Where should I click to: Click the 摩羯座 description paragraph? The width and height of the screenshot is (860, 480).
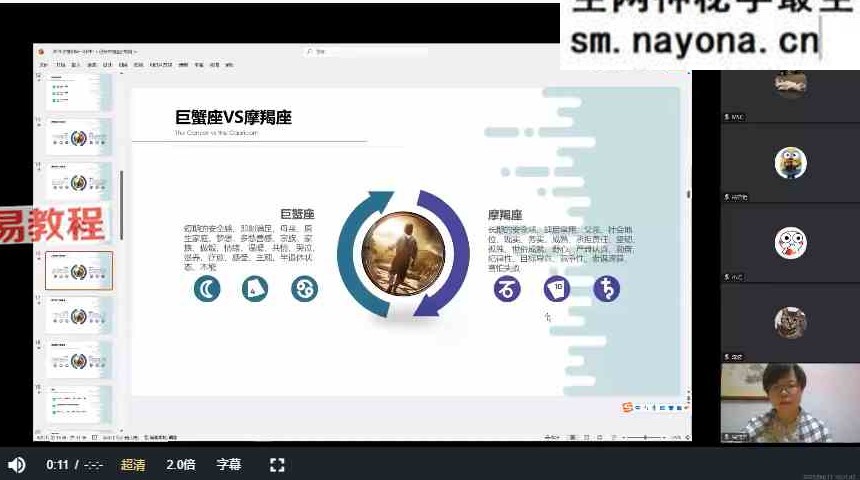(x=561, y=249)
